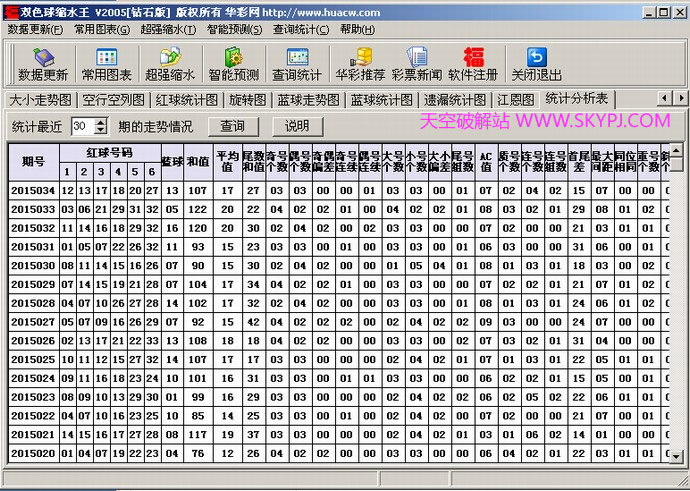This screenshot has height=491, width=690.
Task: Open 软件注册 registration
Action: 473,64
